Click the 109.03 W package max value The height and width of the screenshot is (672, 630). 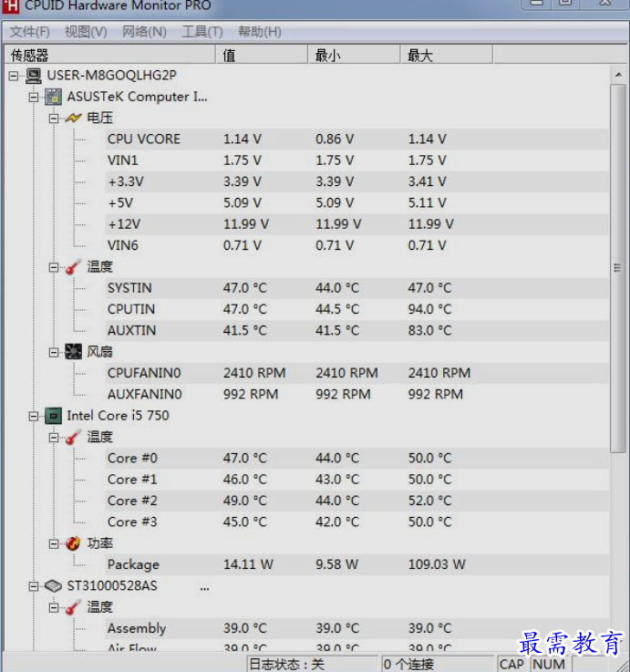pos(437,564)
